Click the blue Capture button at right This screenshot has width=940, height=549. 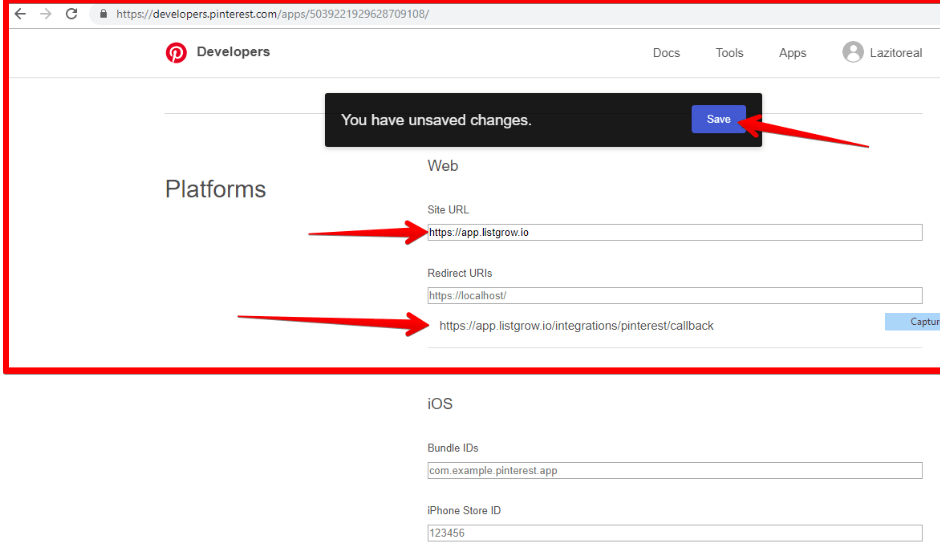coord(912,322)
